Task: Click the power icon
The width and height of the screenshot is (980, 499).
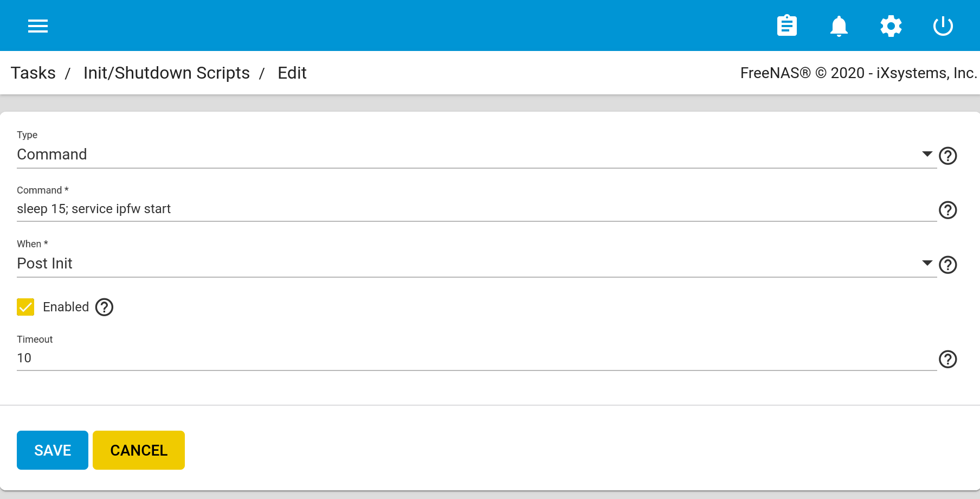Action: (943, 26)
